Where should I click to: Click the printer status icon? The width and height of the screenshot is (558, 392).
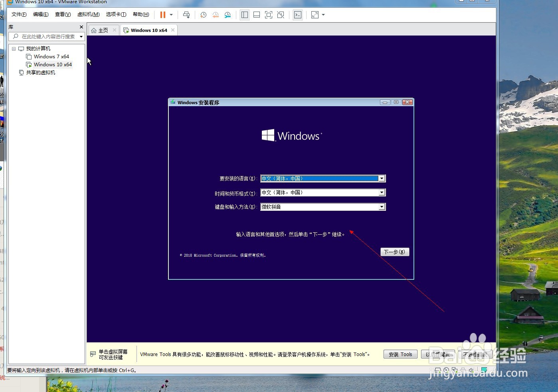(463, 370)
